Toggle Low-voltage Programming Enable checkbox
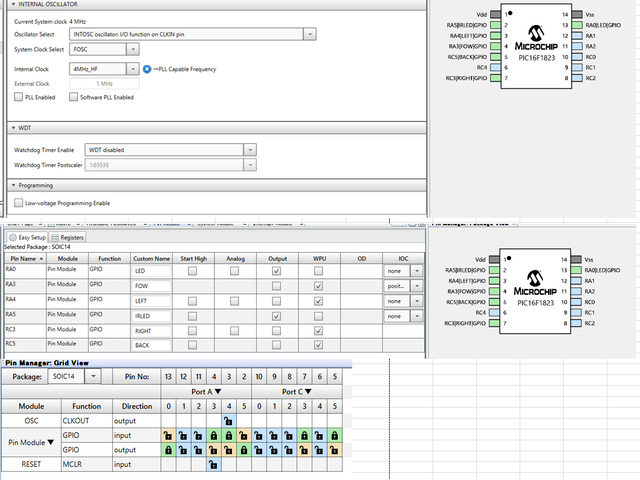Image resolution: width=640 pixels, height=480 pixels. [x=18, y=202]
